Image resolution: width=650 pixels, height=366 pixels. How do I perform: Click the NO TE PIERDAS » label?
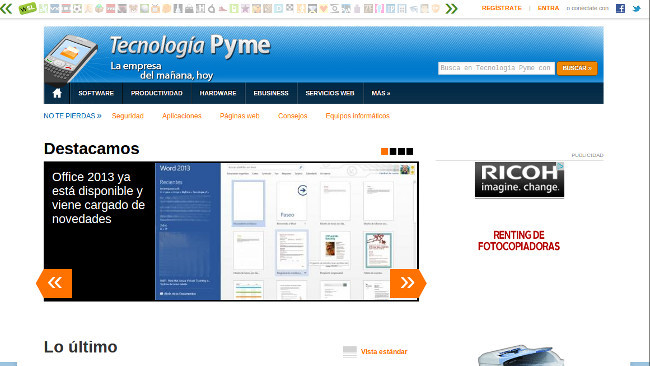tap(73, 116)
